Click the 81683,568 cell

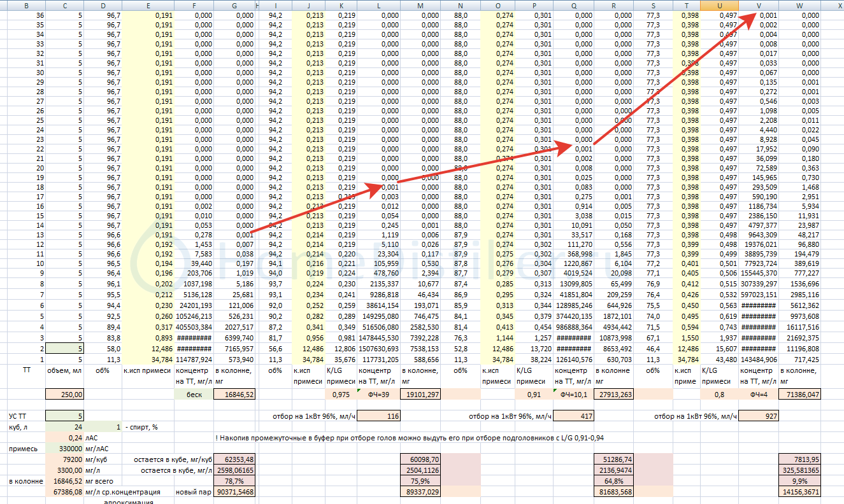click(x=613, y=492)
